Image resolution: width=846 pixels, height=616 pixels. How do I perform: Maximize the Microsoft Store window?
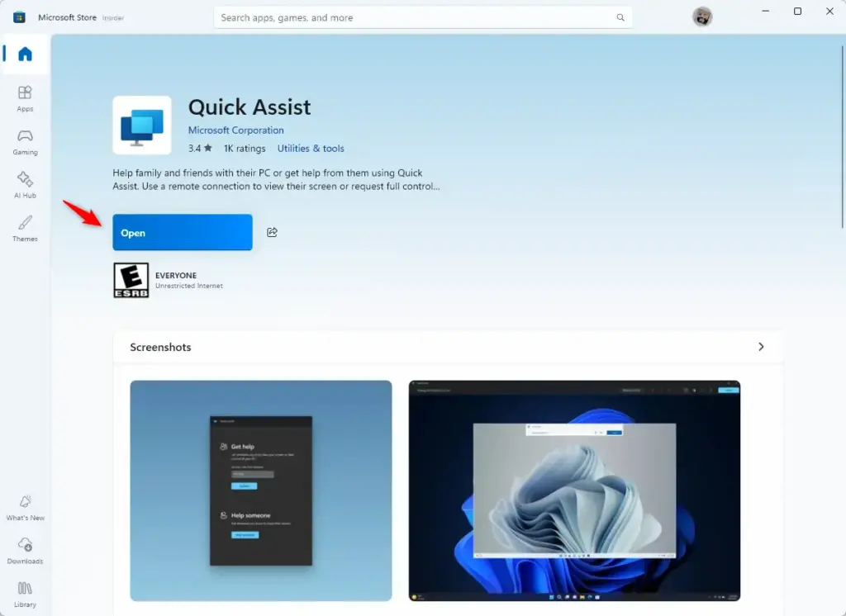click(797, 12)
